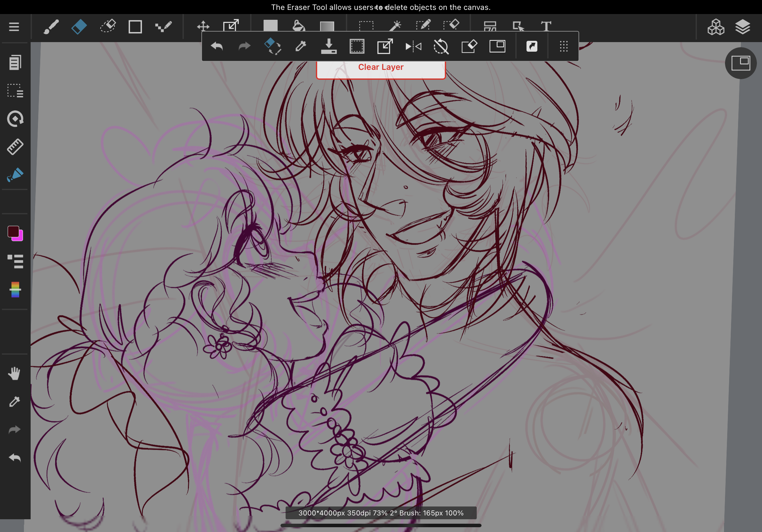This screenshot has height=532, width=762.
Task: Undo using the floating shortcut bar
Action: pos(217,47)
